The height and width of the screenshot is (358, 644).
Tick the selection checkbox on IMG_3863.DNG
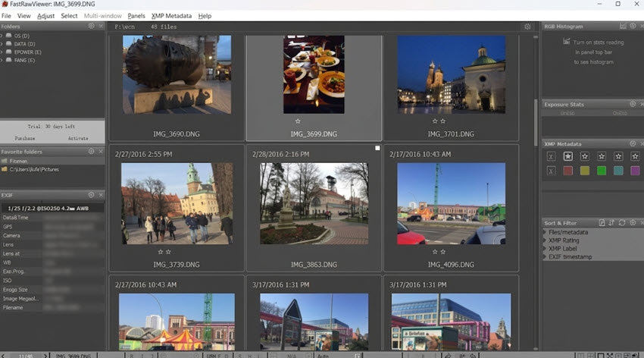377,148
